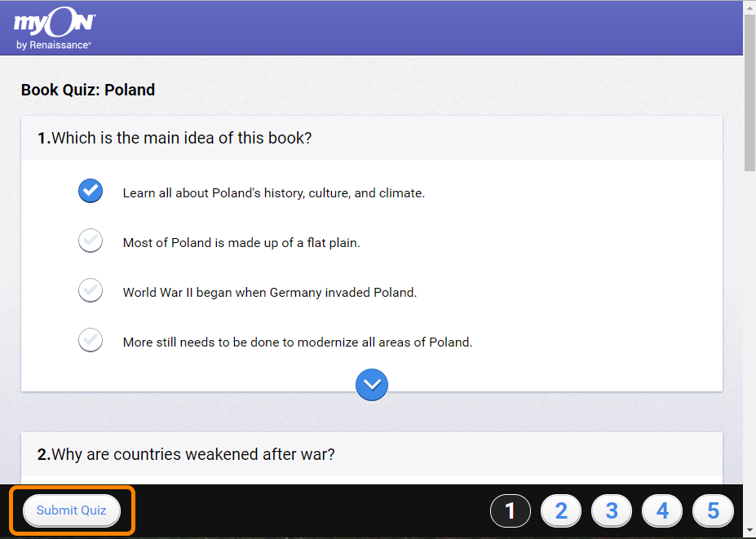Switch to question 5 in the bottom bar
The height and width of the screenshot is (539, 756).
[x=713, y=511]
